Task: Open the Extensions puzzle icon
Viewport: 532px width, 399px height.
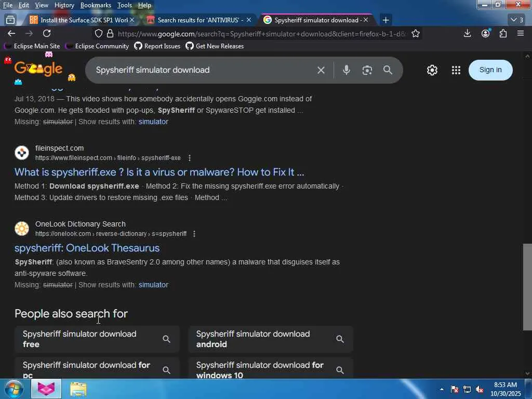Action: click(503, 33)
